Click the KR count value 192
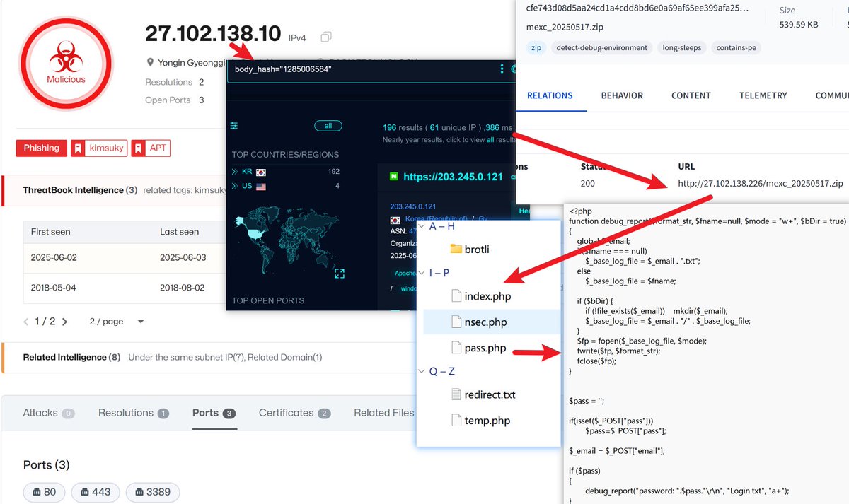Viewport: 849px width, 504px height. [x=333, y=172]
